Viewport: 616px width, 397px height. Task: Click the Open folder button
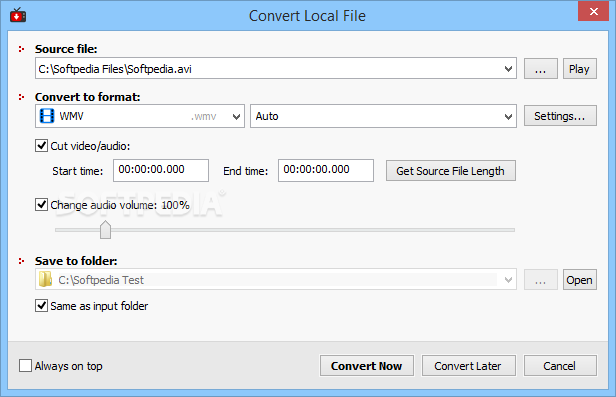tap(579, 280)
